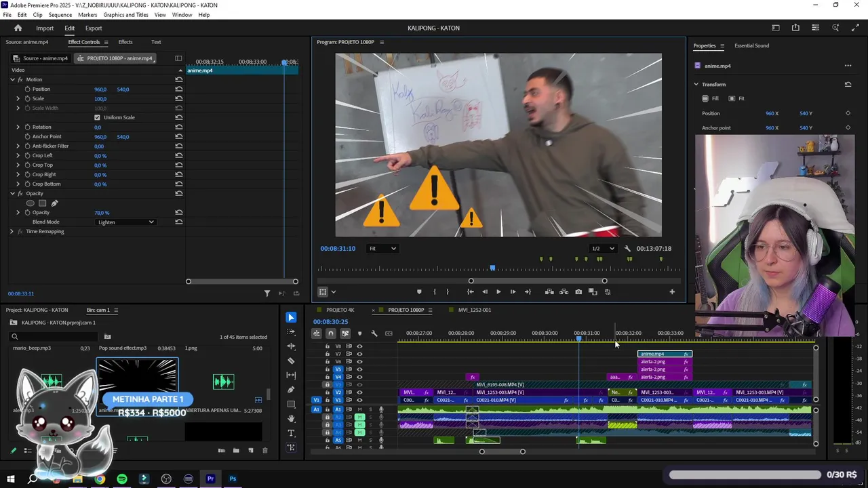
Task: Solo audio track A1
Action: pos(370,409)
